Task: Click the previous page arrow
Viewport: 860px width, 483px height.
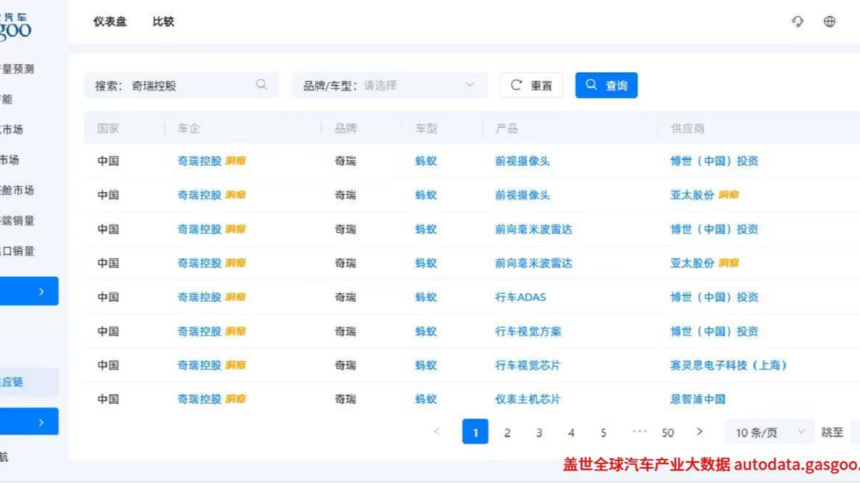Action: click(437, 432)
